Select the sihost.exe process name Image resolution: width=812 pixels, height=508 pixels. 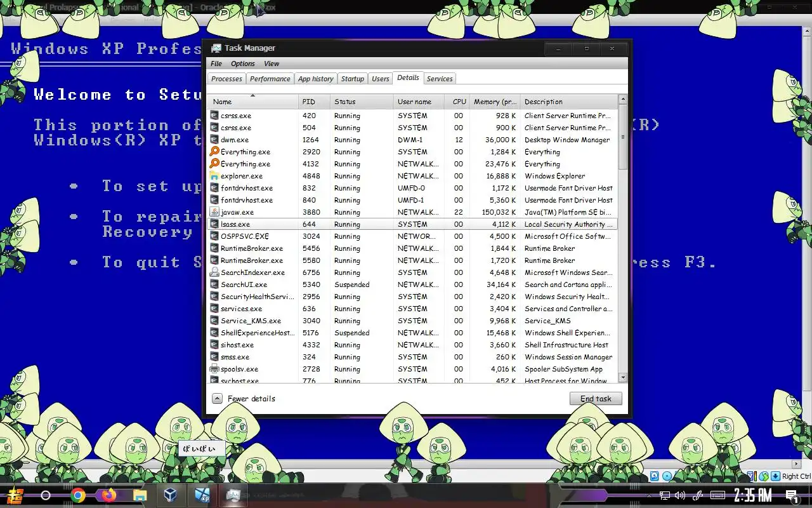237,345
